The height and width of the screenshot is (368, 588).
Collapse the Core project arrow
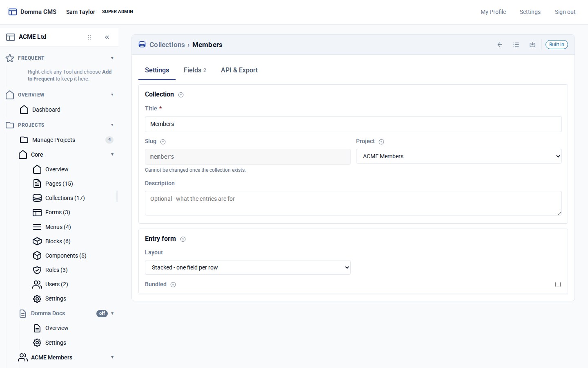point(112,155)
